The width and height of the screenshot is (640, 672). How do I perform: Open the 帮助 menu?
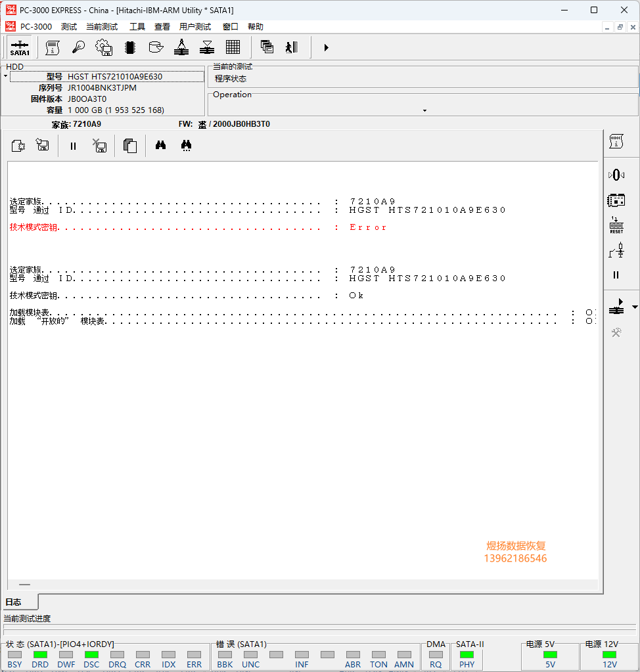[x=256, y=26]
